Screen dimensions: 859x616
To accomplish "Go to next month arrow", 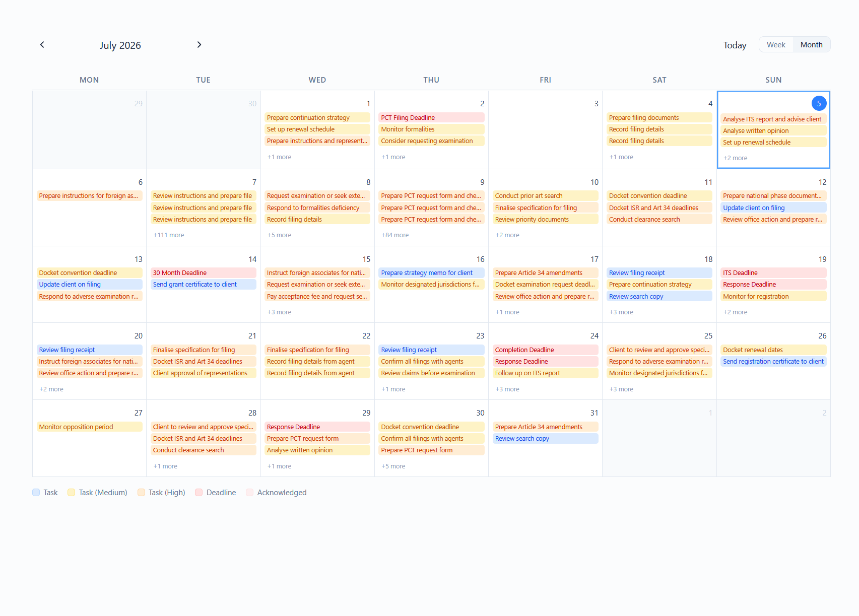I will coord(199,45).
